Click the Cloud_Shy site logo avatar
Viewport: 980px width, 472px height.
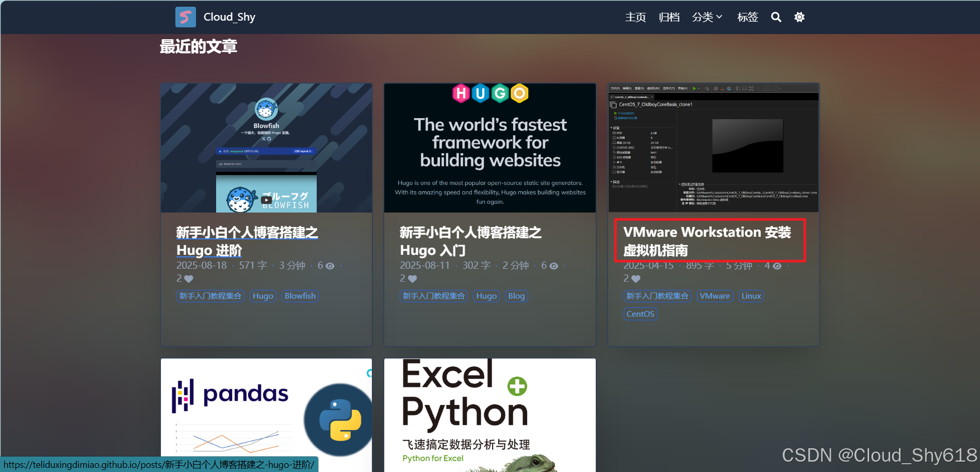click(186, 17)
